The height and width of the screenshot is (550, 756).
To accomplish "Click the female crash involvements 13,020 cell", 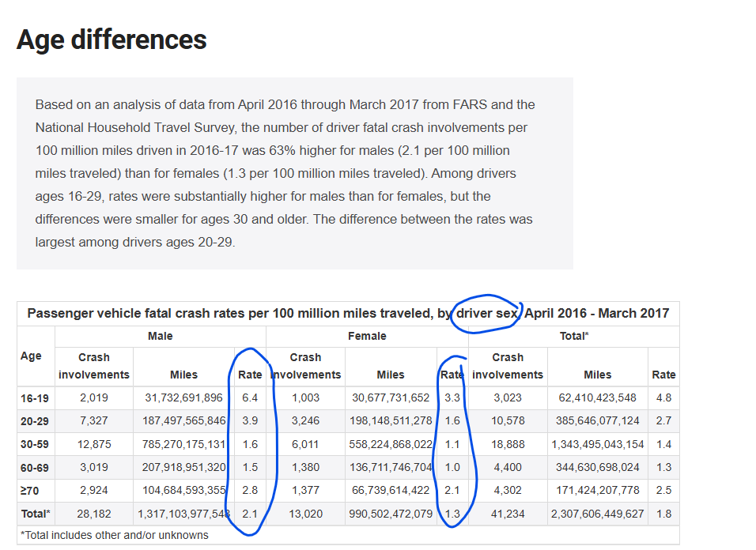I will click(305, 514).
